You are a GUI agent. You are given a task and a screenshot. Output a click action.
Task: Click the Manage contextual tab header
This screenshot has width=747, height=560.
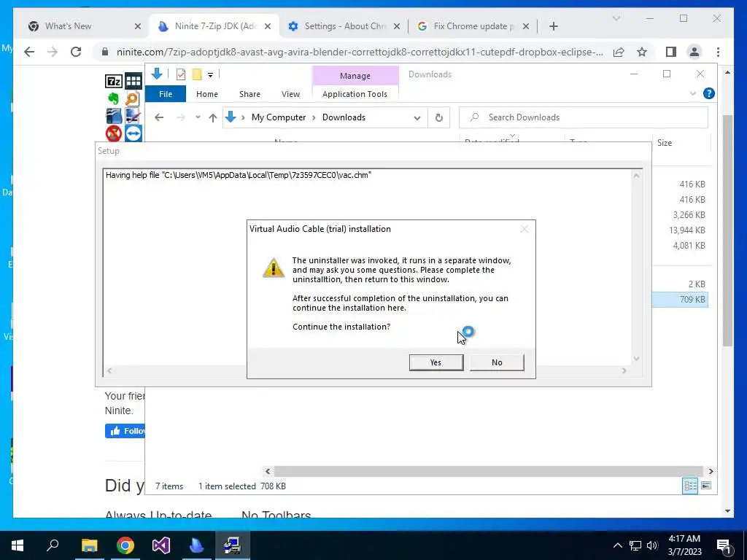click(x=355, y=76)
